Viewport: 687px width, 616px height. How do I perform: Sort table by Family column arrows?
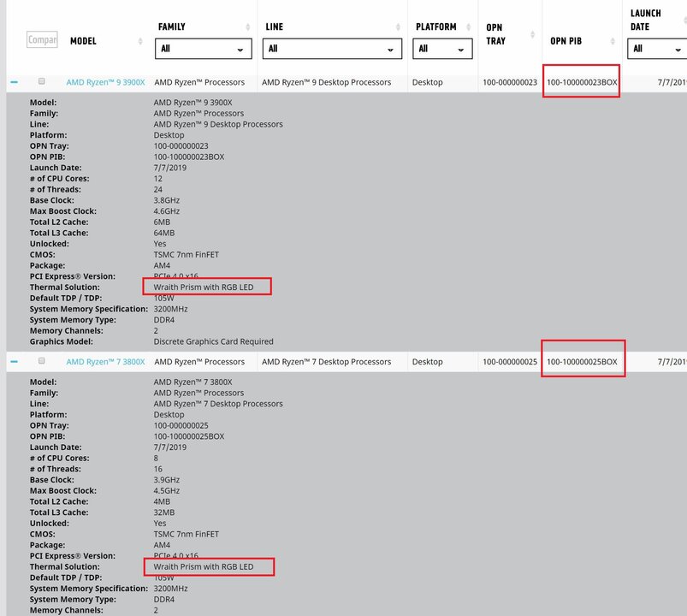coord(248,27)
